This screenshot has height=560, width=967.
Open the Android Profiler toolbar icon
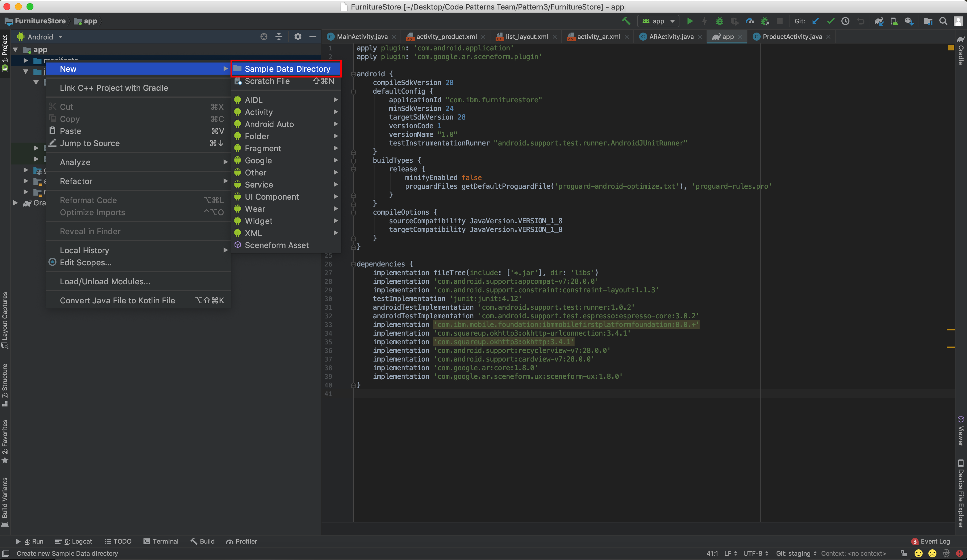[x=749, y=21]
